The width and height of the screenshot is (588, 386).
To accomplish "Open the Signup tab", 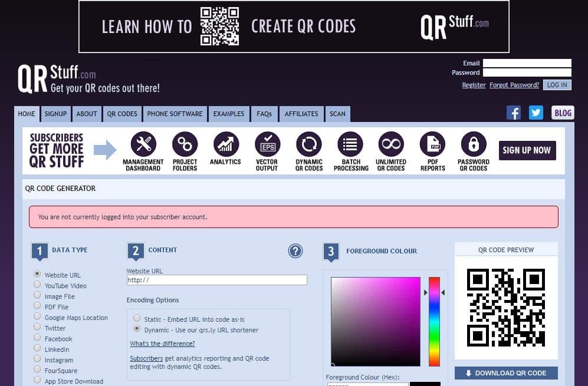I will pyautogui.click(x=55, y=114).
